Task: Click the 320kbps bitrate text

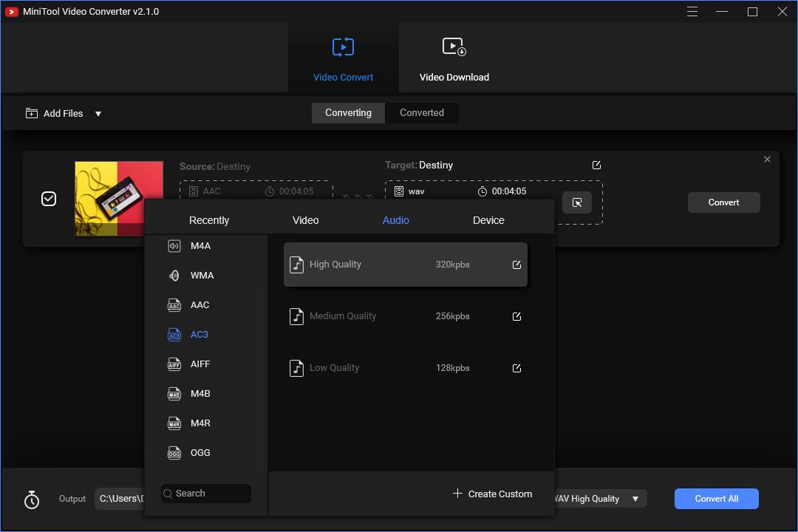Action: tap(452, 265)
